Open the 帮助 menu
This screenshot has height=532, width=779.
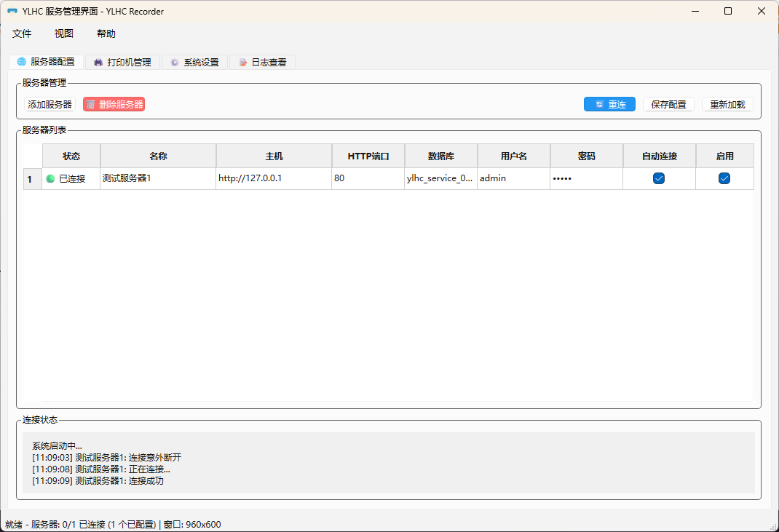(x=106, y=33)
